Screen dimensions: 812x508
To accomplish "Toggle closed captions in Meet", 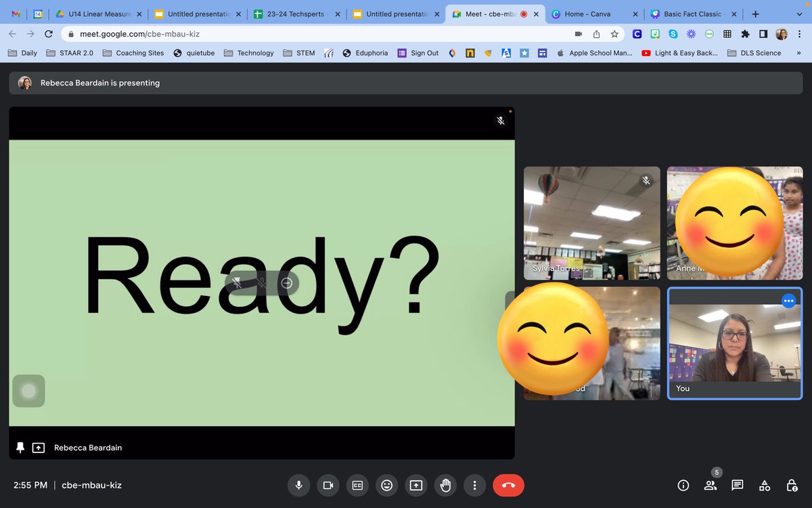I will point(357,485).
